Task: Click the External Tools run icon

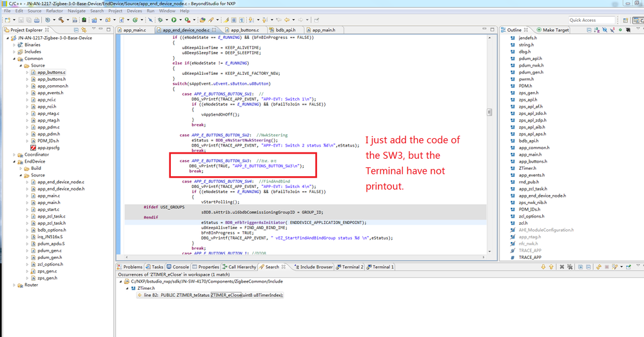Action: point(188,20)
